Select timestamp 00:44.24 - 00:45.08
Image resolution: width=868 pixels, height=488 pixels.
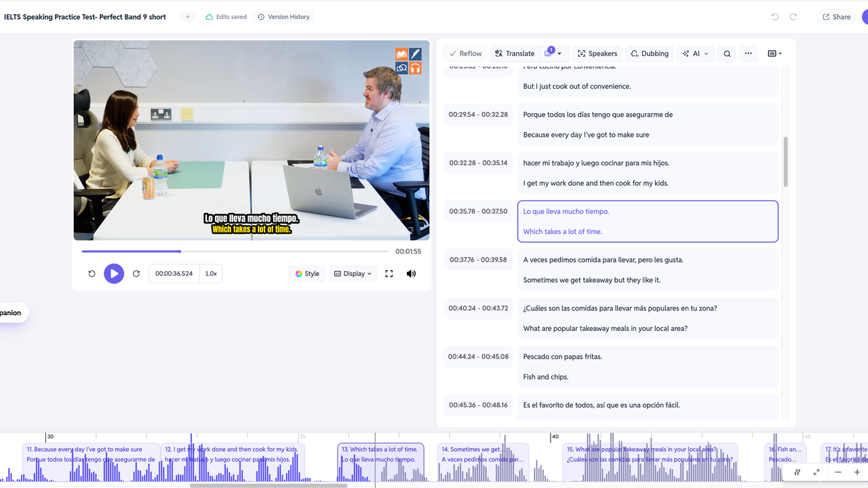coord(478,357)
